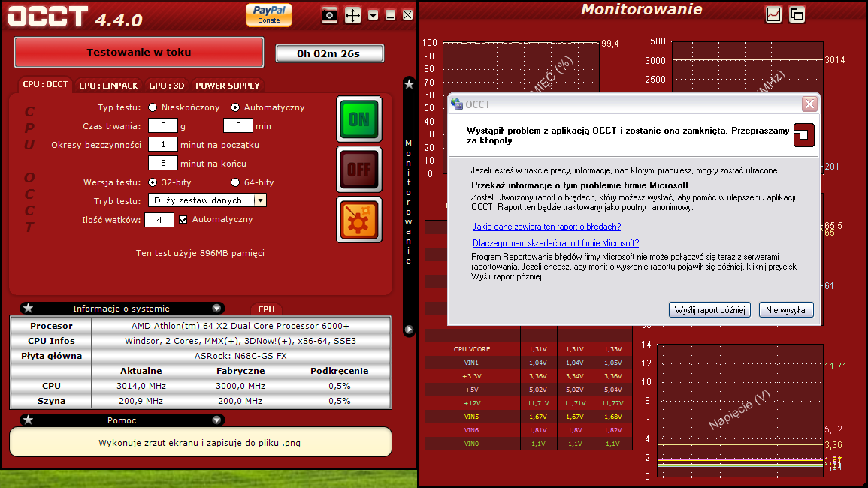868x488 pixels.
Task: Open the down-arrow menu in the OCCT title bar
Action: pos(373,15)
